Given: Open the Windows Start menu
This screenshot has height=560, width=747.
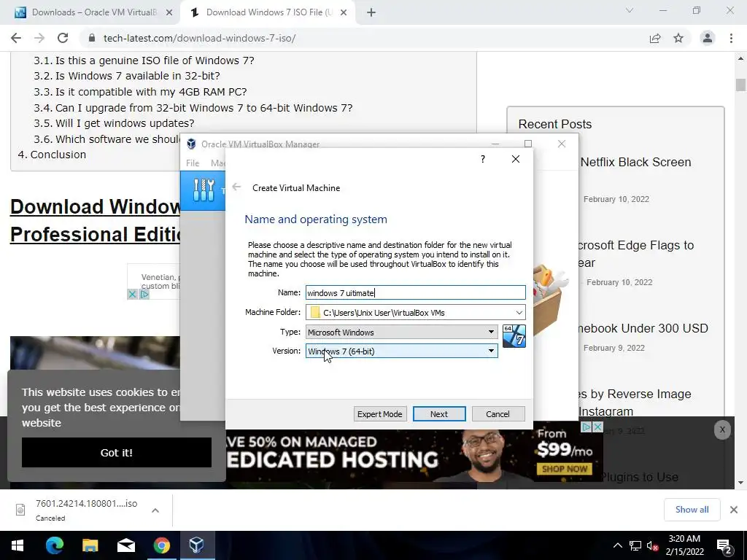Looking at the screenshot, I should (18, 545).
